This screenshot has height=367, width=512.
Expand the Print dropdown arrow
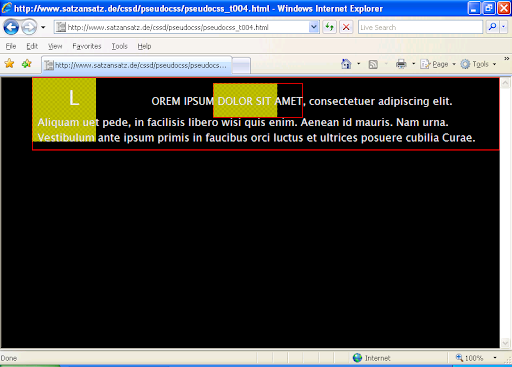(x=414, y=64)
